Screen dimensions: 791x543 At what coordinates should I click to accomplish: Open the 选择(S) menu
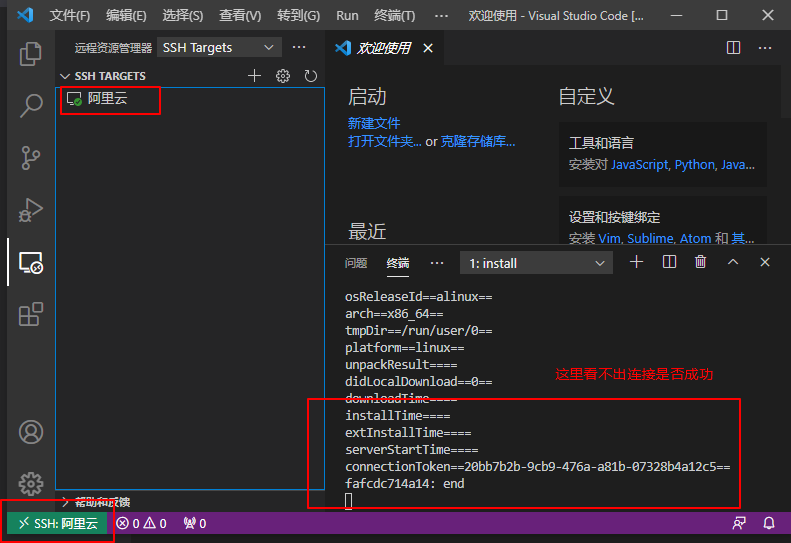183,16
